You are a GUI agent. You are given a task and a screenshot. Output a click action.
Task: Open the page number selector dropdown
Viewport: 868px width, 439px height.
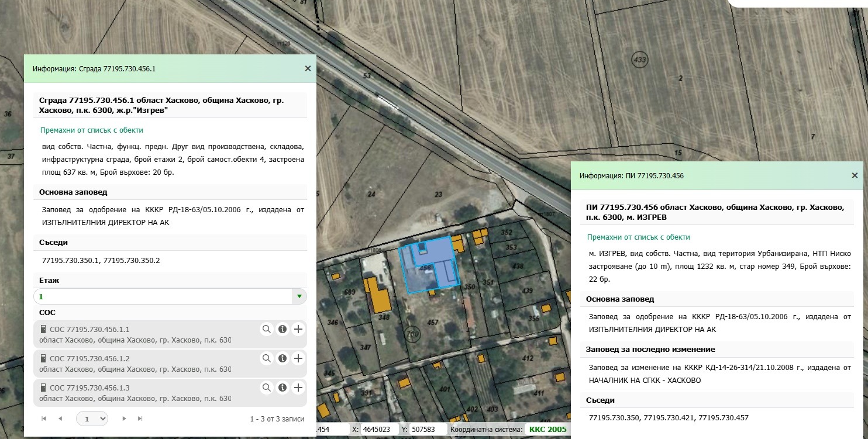[92, 419]
